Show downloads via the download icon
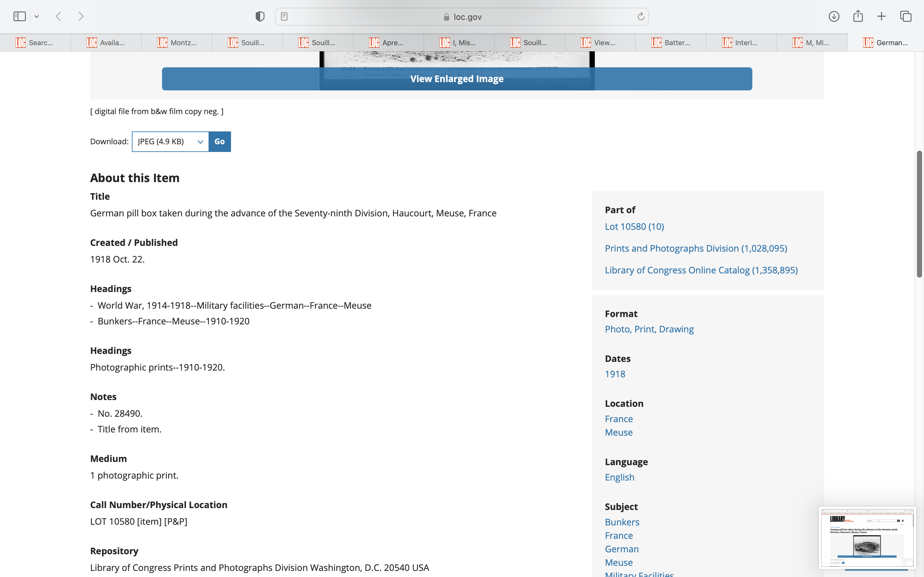The image size is (924, 577). pos(834,16)
